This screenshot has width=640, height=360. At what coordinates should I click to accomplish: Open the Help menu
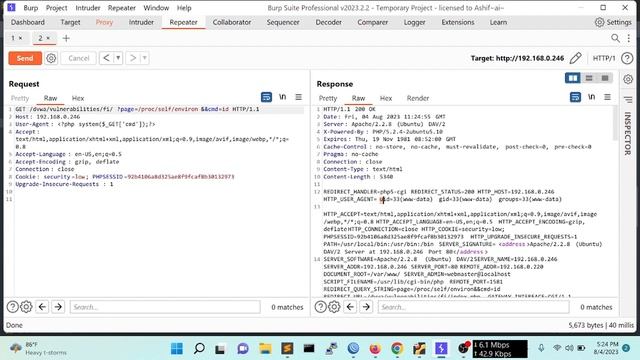(184, 8)
